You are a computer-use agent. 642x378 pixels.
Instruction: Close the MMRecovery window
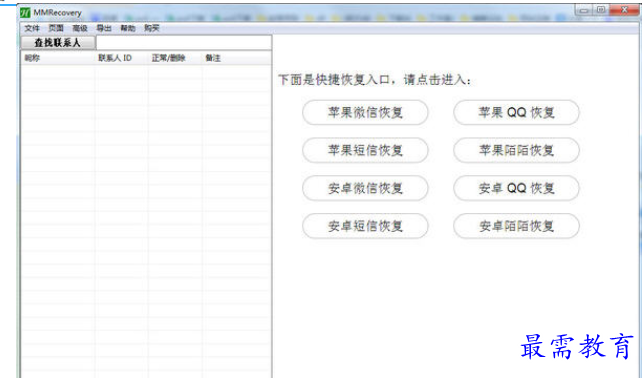click(x=624, y=10)
